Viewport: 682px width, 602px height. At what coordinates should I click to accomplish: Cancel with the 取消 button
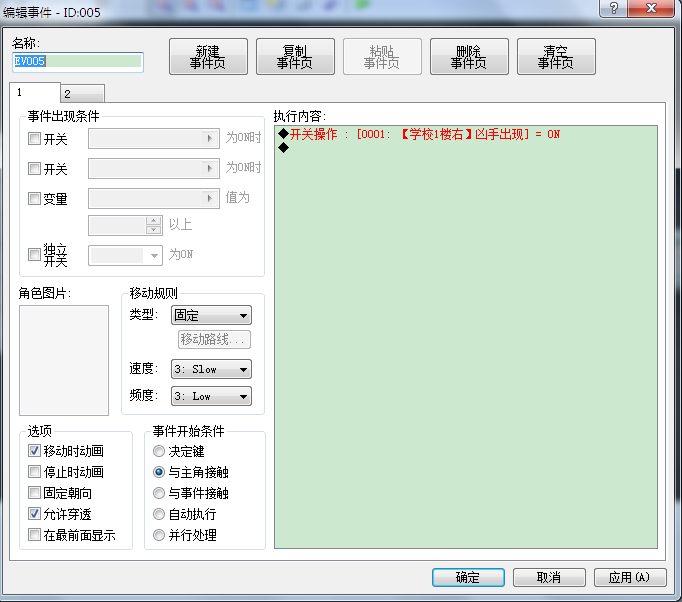tap(549, 577)
